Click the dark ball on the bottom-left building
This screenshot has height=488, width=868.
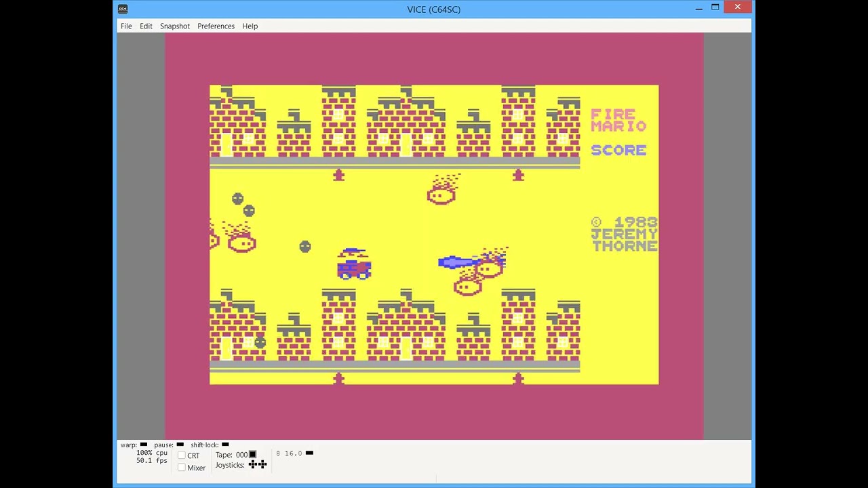[260, 342]
